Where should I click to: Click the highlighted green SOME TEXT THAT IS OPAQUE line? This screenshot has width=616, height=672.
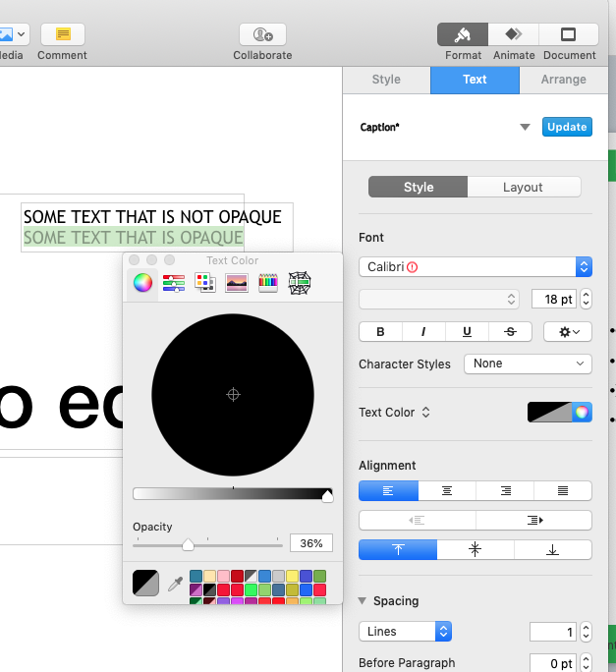tap(134, 238)
